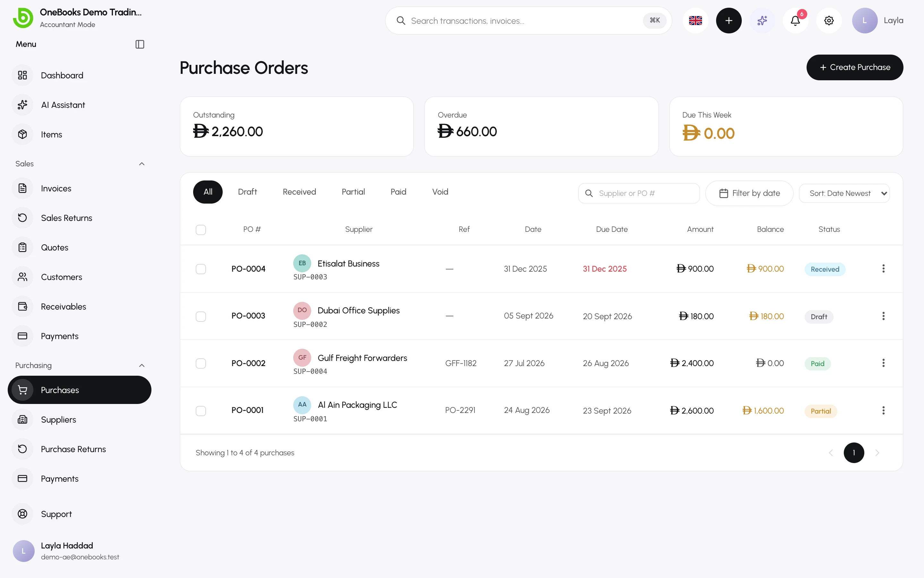The height and width of the screenshot is (578, 924).
Task: Click supplier name Dubai Office Supplies
Action: tap(358, 311)
